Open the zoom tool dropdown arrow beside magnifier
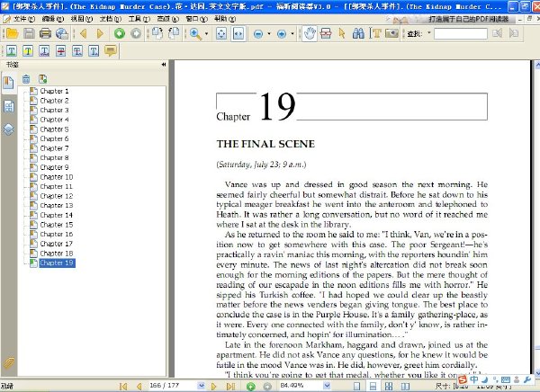540x392 pixels. (206, 34)
